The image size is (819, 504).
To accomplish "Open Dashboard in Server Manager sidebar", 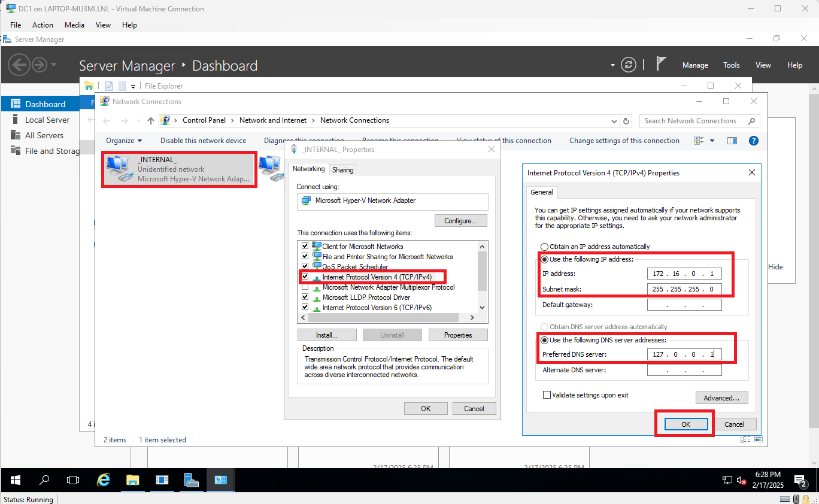I will pyautogui.click(x=39, y=104).
